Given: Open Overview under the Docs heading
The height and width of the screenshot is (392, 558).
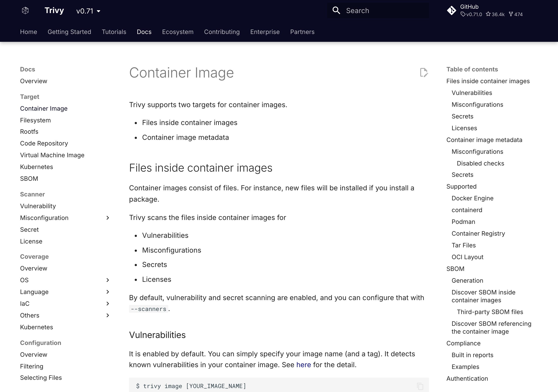Looking at the screenshot, I should 34,81.
